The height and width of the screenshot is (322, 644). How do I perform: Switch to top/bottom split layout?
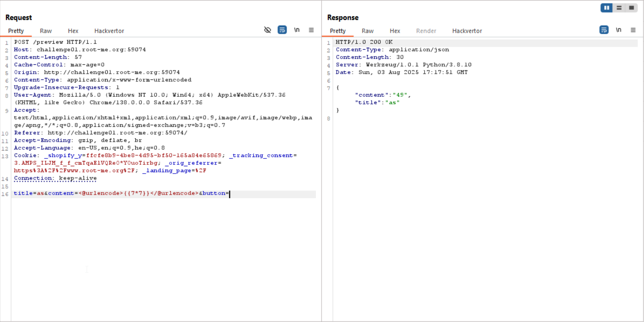619,8
